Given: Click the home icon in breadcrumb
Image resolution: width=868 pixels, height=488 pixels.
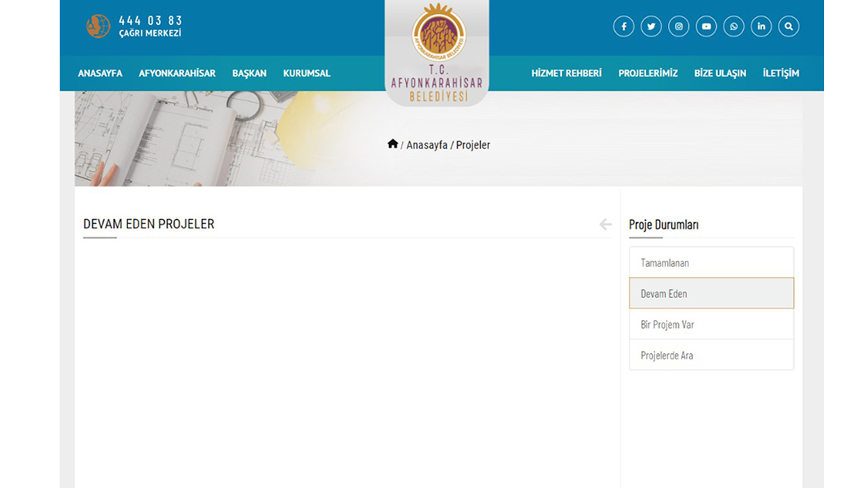Looking at the screenshot, I should coord(393,144).
